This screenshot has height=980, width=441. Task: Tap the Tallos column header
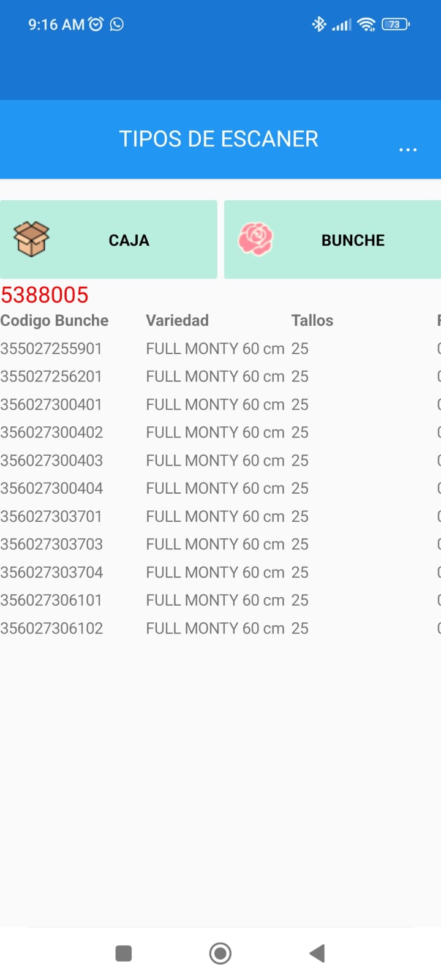[x=312, y=320]
